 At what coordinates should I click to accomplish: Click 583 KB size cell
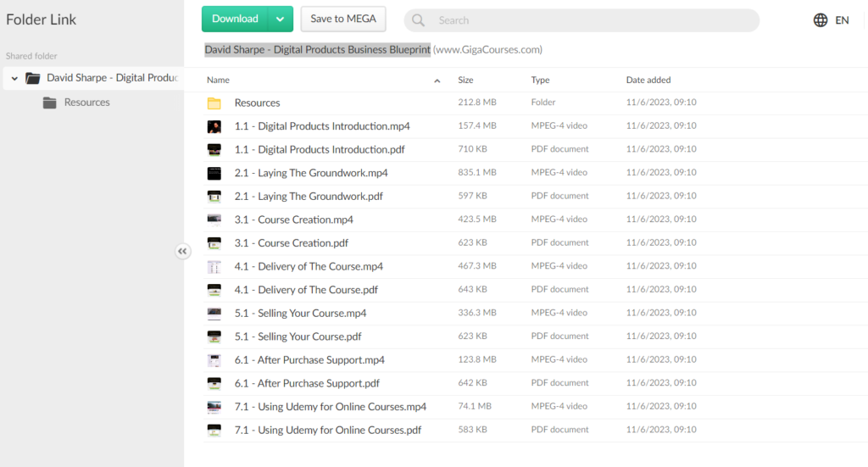pyautogui.click(x=472, y=430)
